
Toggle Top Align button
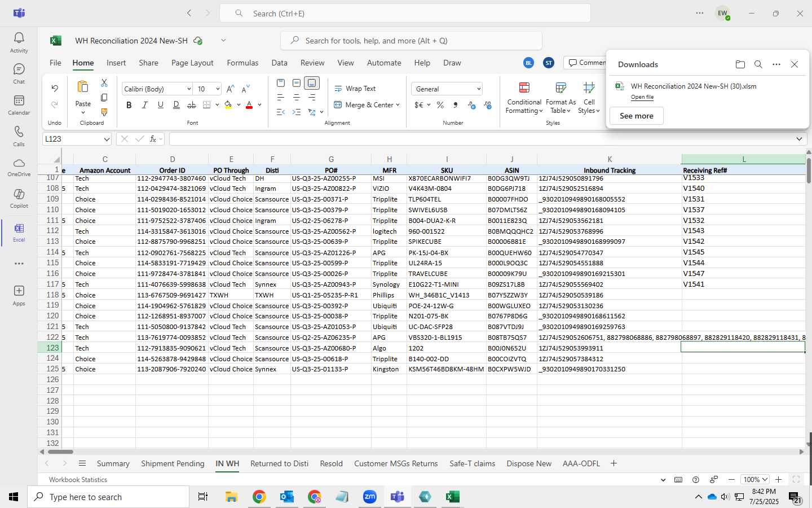pyautogui.click(x=281, y=83)
